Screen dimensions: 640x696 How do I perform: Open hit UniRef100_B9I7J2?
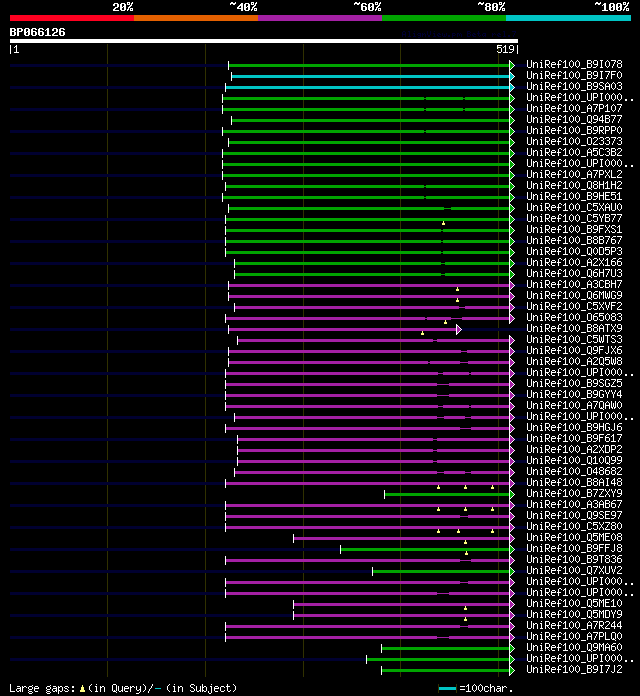574,669
